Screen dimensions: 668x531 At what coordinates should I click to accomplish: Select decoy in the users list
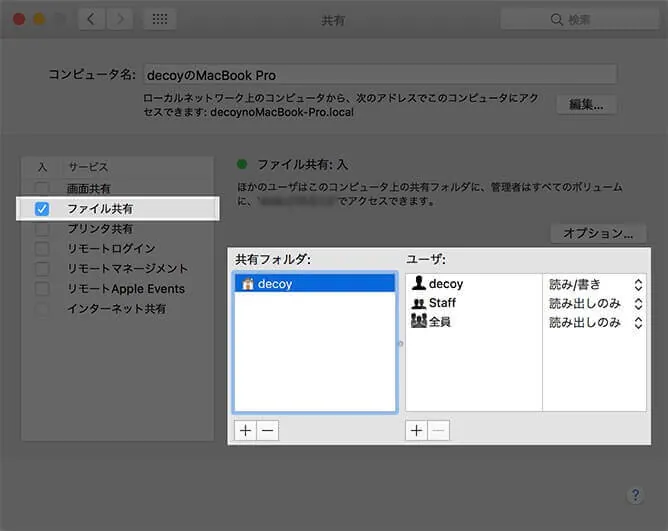(x=474, y=283)
